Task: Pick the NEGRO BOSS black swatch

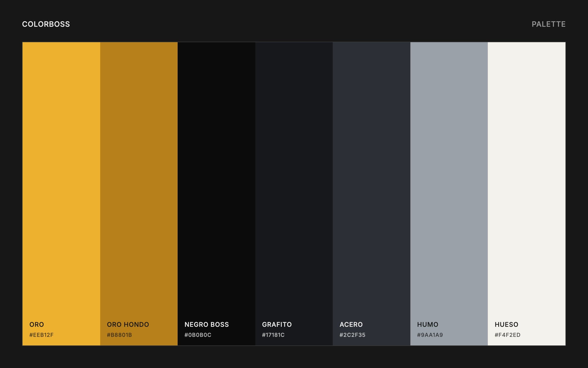Action: (216, 194)
